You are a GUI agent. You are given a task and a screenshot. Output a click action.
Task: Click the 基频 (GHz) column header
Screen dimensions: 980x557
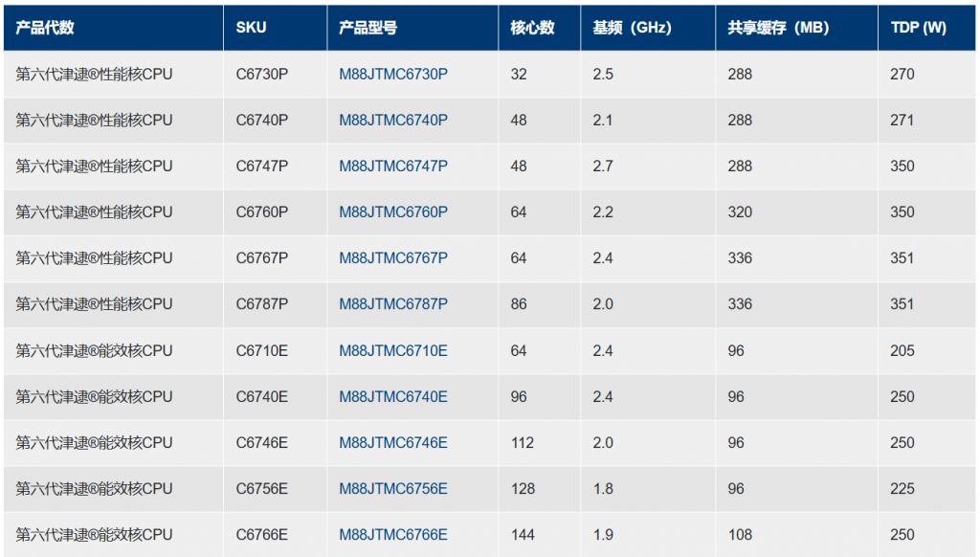coord(632,28)
